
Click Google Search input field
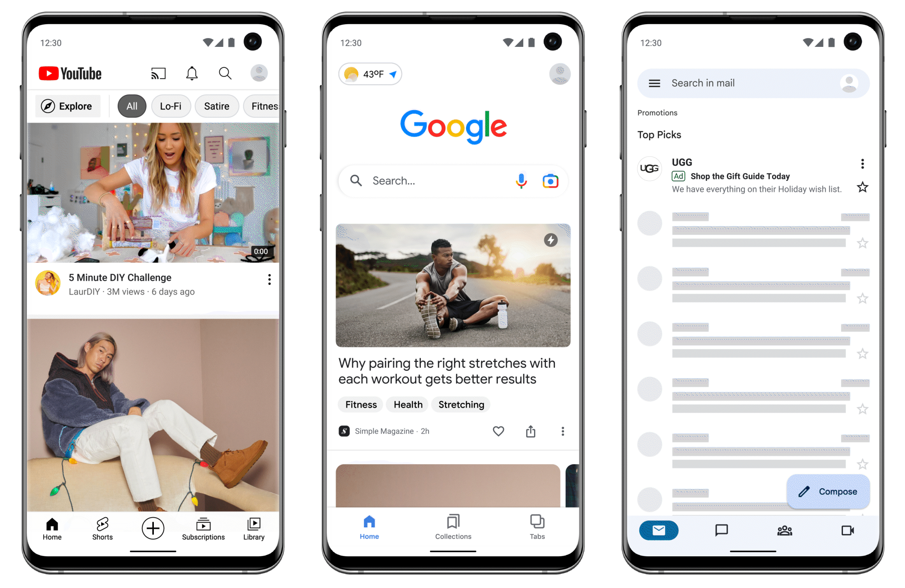452,181
